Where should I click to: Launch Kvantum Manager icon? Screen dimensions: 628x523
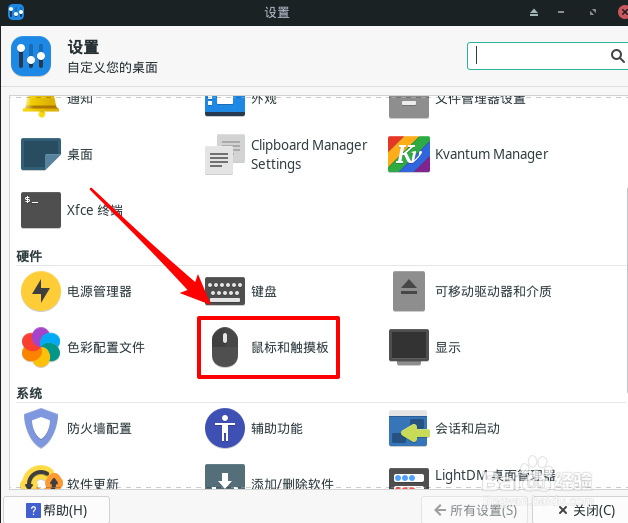[x=409, y=154]
